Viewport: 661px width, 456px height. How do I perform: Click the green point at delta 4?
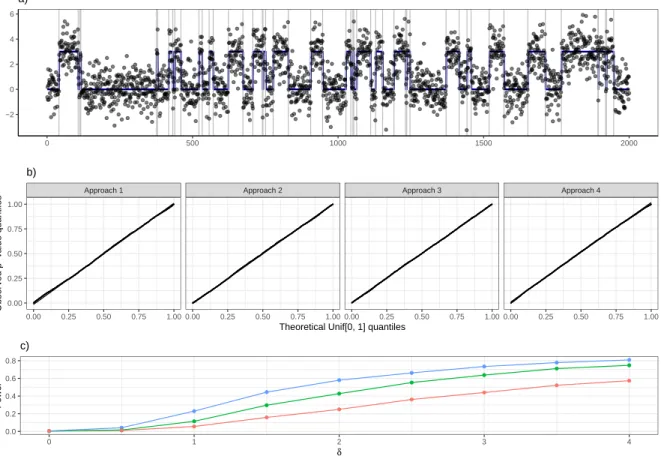click(x=629, y=365)
